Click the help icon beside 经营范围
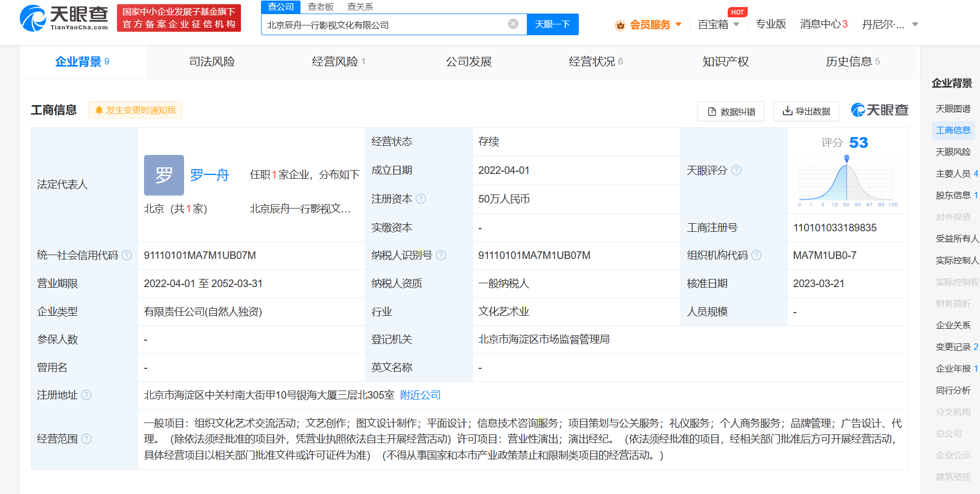980x494 pixels. 87,439
